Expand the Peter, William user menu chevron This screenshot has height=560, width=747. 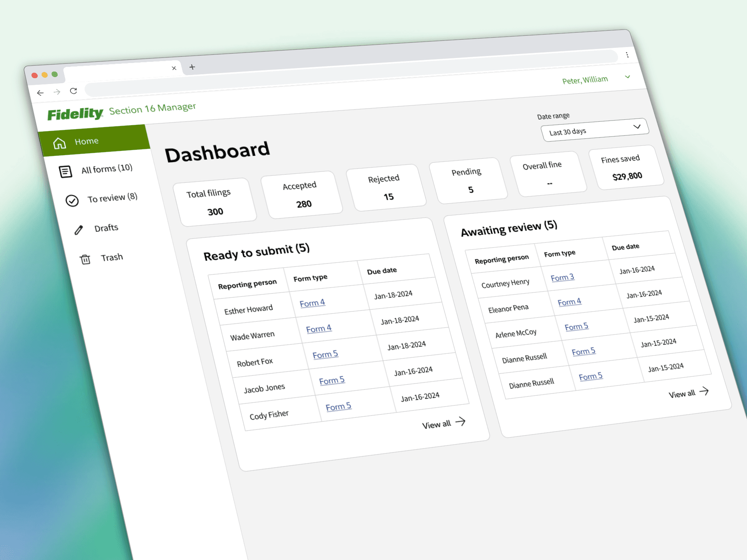tap(627, 77)
